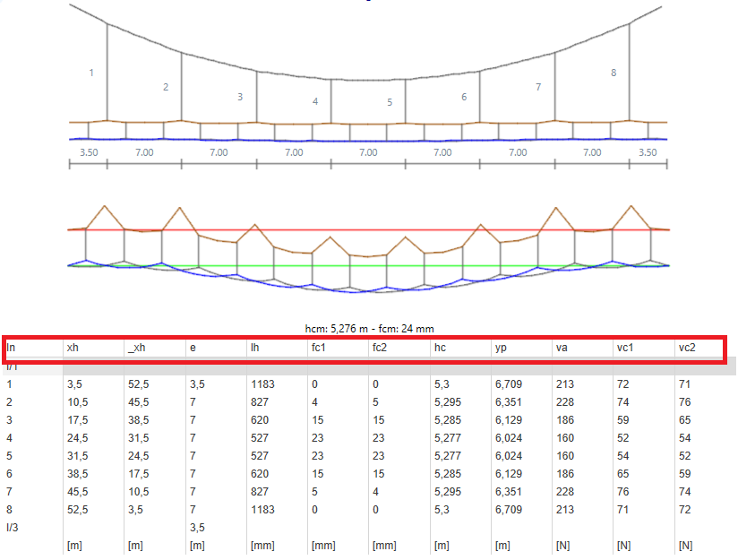
Task: Click va value 160 in row 4
Action: coord(565,438)
